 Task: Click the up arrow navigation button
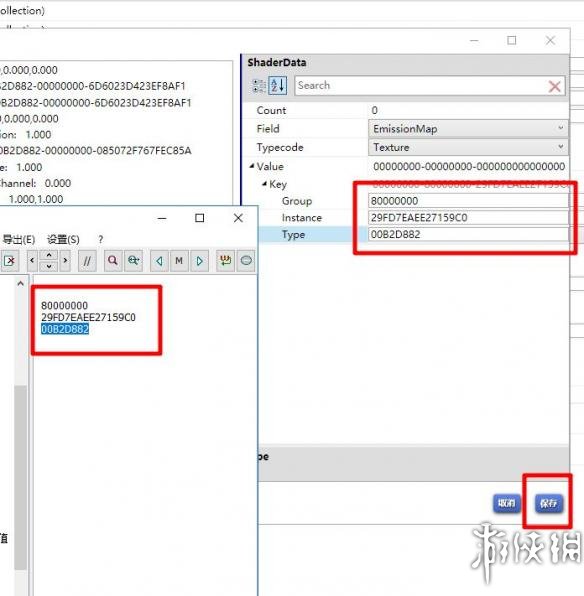point(49,255)
